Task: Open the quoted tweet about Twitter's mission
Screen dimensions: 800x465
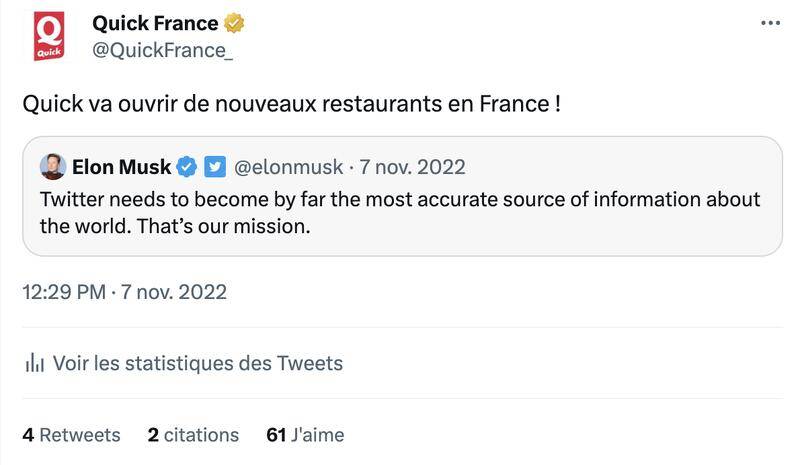Action: tap(400, 212)
